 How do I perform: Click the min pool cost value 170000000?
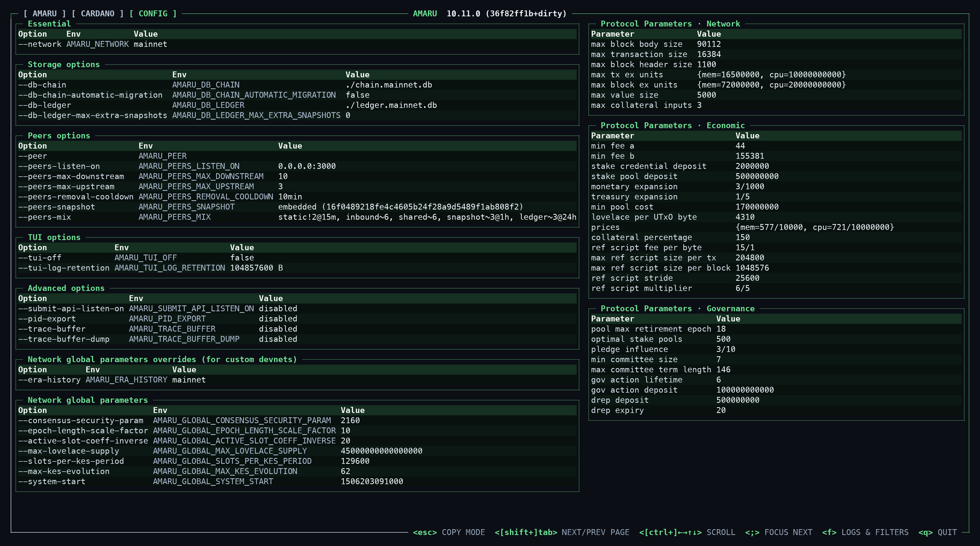[x=757, y=207]
